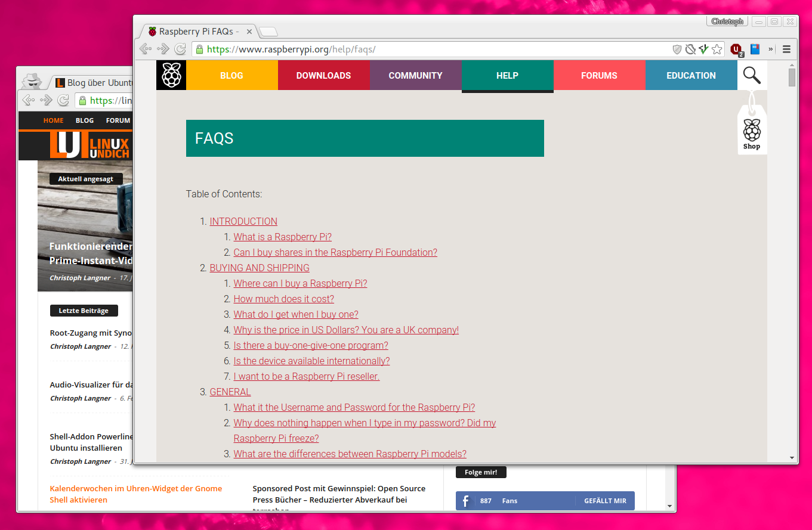Go back in the Linux und Ich window
The width and height of the screenshot is (812, 530).
tap(28, 101)
